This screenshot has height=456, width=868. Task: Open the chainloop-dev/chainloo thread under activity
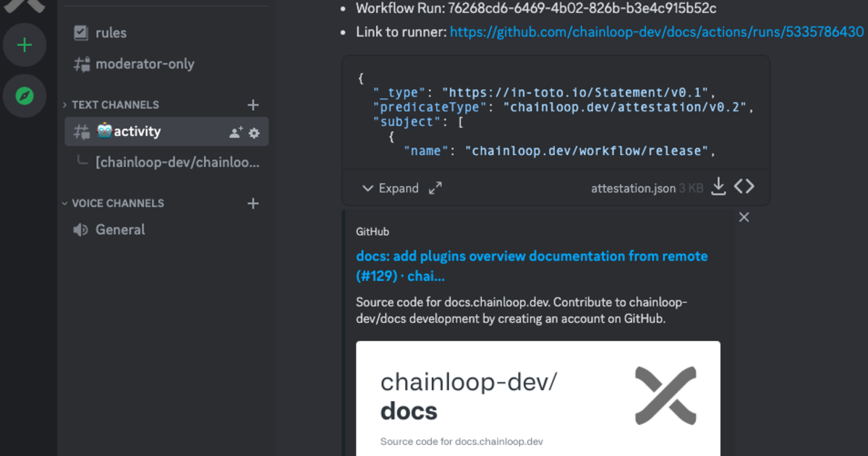pos(177,162)
